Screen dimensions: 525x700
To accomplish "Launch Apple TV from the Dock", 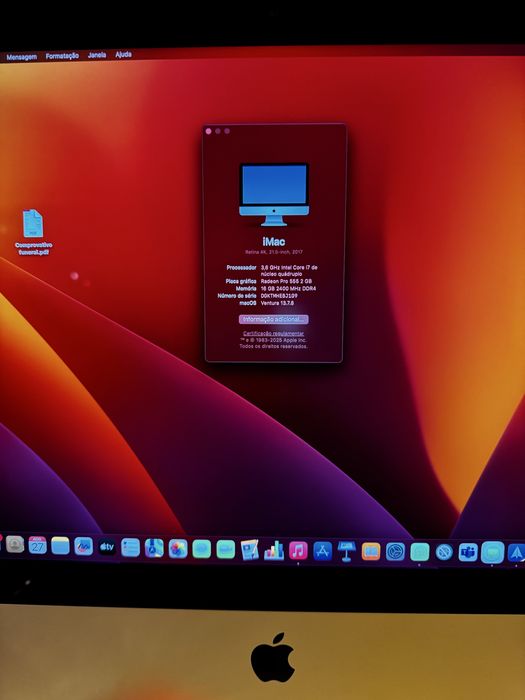I will (x=107, y=547).
